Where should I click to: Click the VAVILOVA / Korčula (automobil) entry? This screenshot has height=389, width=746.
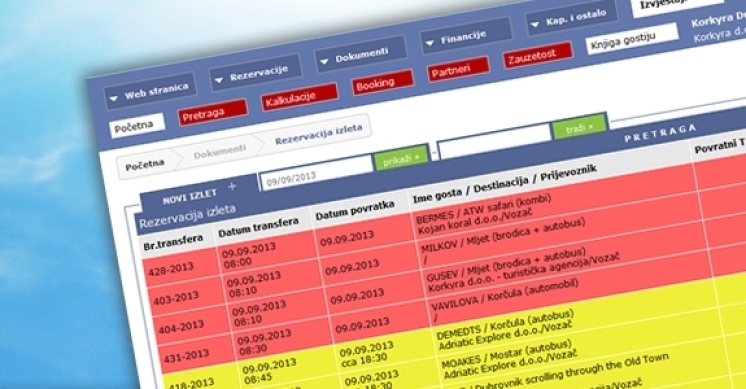[505, 296]
